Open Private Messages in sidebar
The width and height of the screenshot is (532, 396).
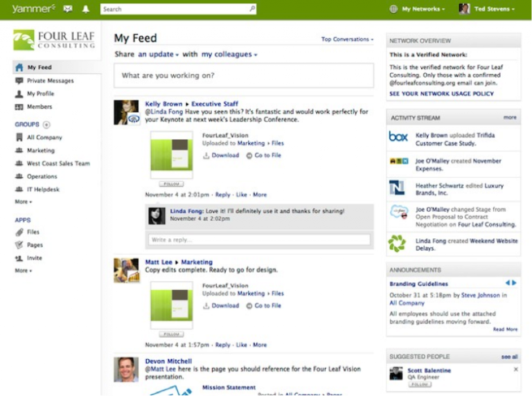[x=50, y=81]
